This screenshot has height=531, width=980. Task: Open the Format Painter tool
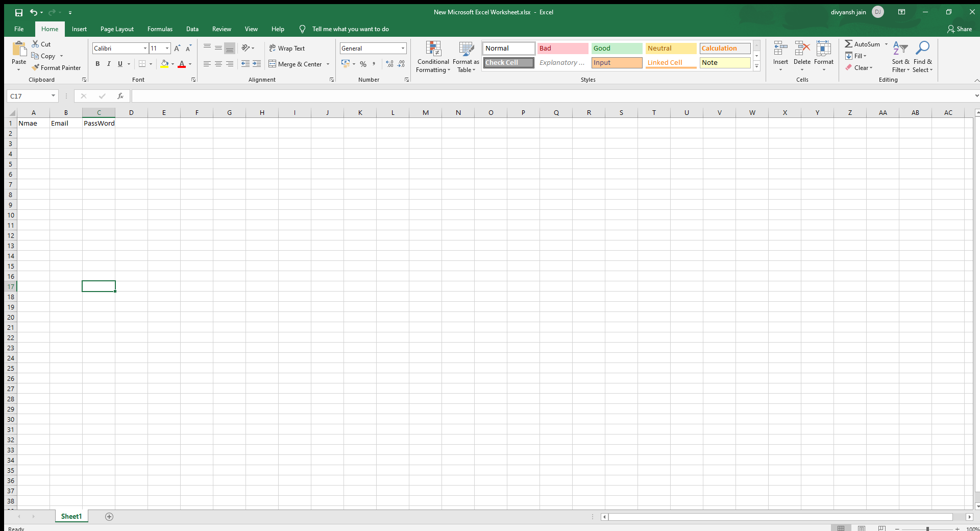[x=56, y=67]
